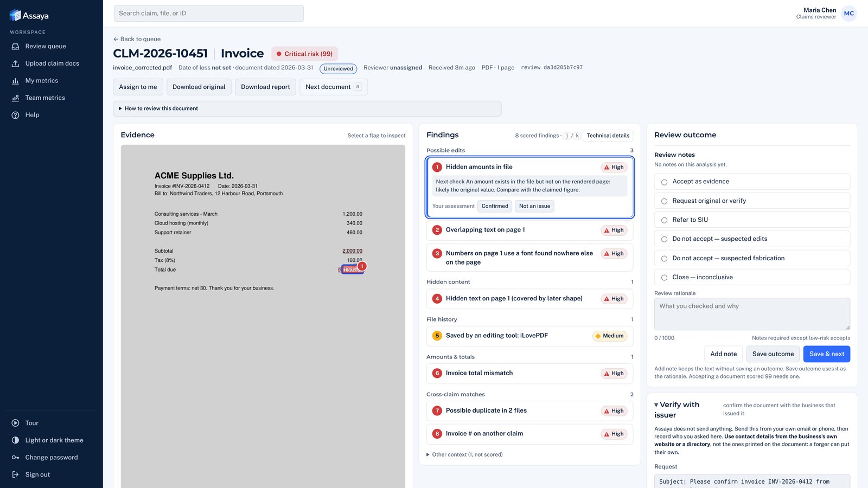Toggle Light or dark theme icon
The image size is (868, 488).
(15, 440)
